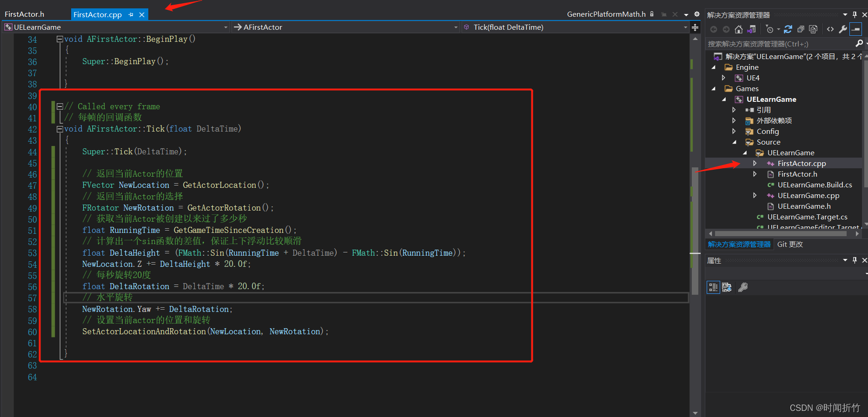This screenshot has width=868, height=417.
Task: Switch to FirstActor.cpp tab
Action: point(98,15)
